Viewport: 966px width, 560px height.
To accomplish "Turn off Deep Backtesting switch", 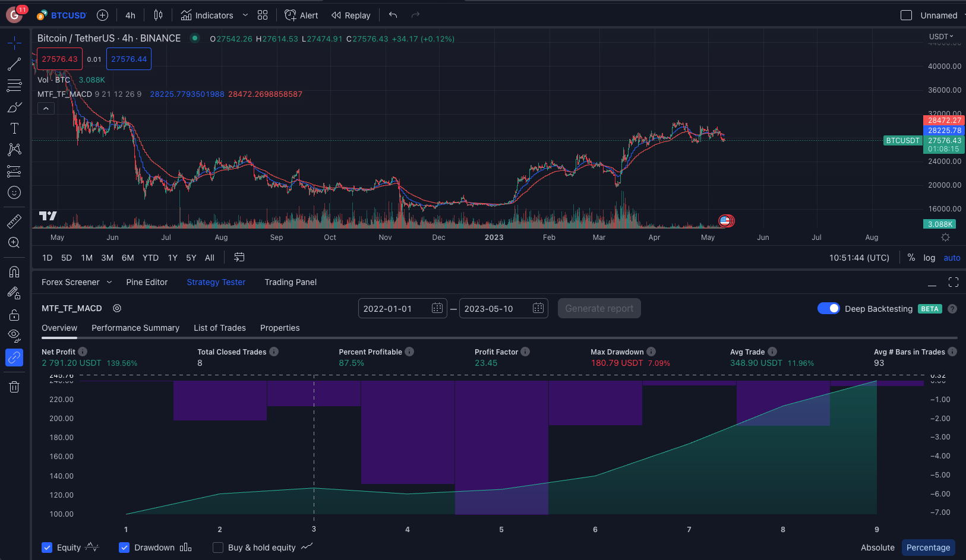I will pyautogui.click(x=828, y=308).
